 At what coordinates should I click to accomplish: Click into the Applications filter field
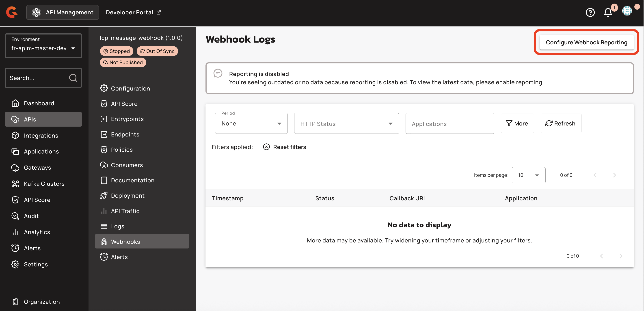pos(450,124)
